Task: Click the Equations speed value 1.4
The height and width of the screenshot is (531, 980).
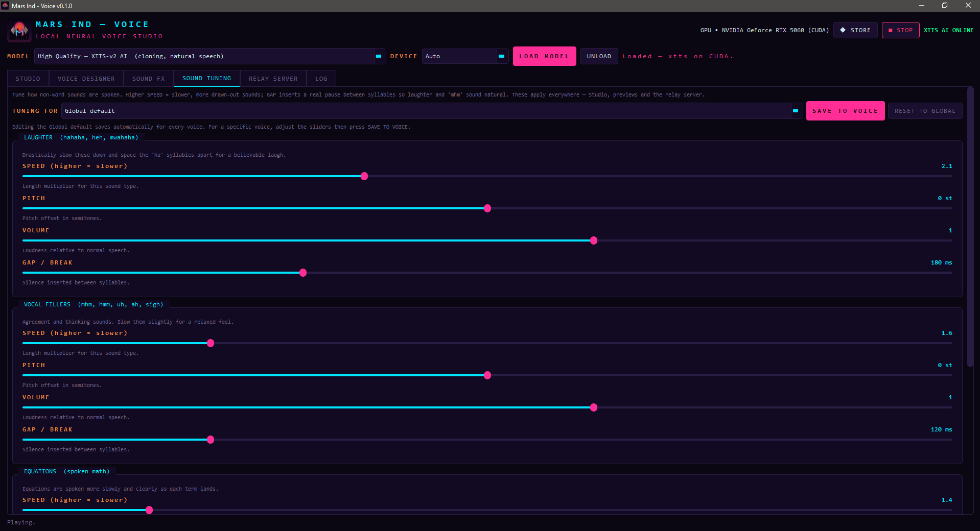Action: tap(947, 500)
